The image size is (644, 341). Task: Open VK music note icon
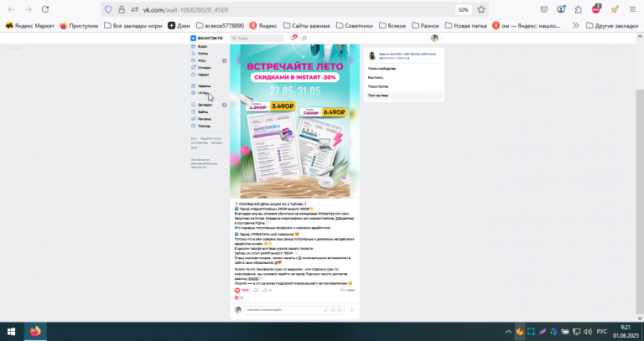(x=304, y=39)
